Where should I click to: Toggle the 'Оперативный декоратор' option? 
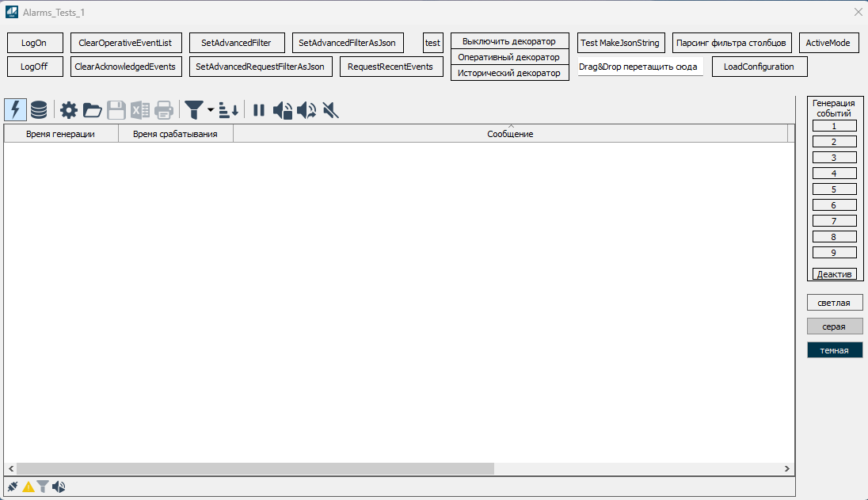[x=508, y=57]
